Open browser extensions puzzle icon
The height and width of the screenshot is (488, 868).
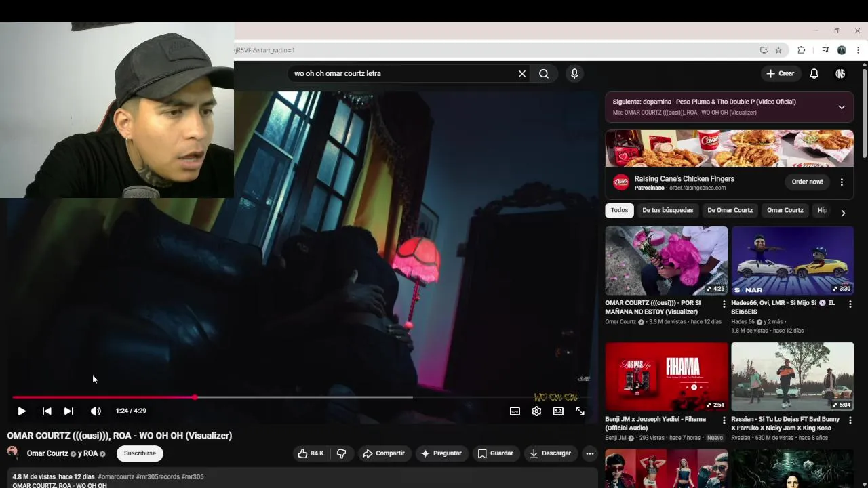tap(801, 50)
